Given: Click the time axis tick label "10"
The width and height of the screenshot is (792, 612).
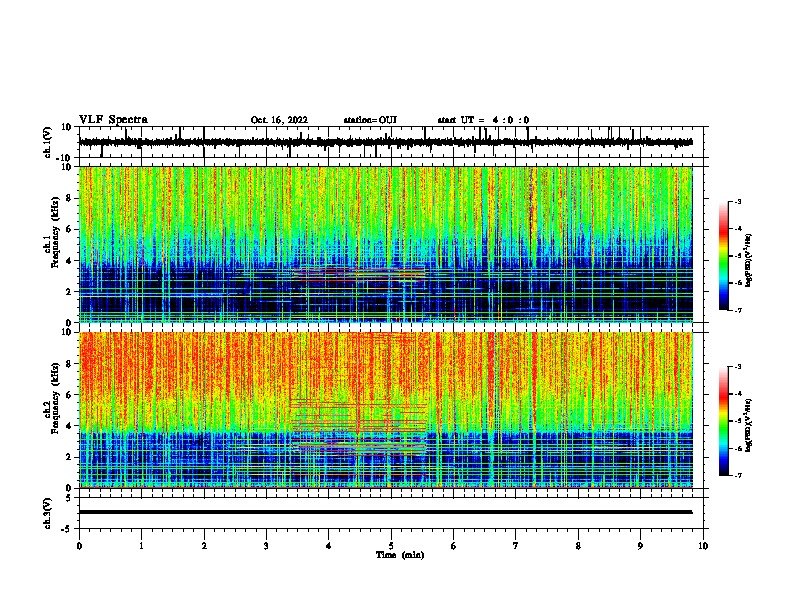Looking at the screenshot, I should (x=703, y=546).
